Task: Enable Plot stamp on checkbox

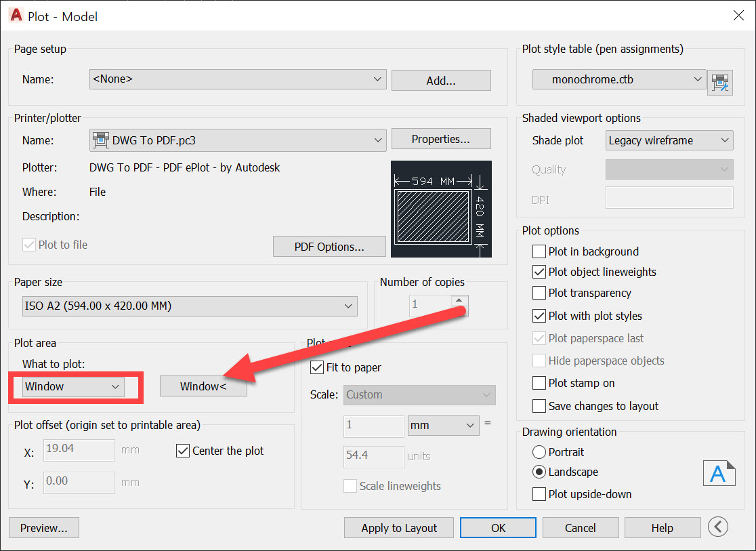Action: (x=539, y=383)
